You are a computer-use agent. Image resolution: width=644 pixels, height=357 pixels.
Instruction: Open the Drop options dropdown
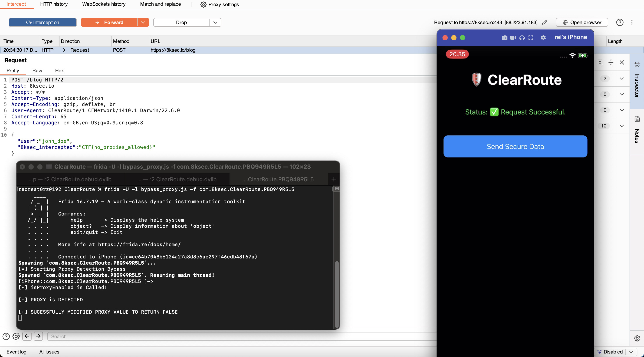215,23
